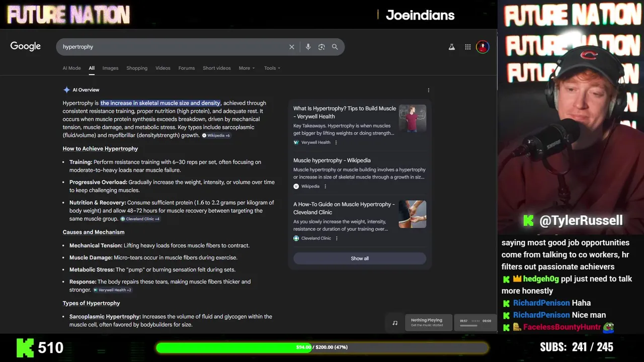Screen dimensions: 644x362
Task: Click the Types of Hypertrophy heading
Action: coord(91,303)
